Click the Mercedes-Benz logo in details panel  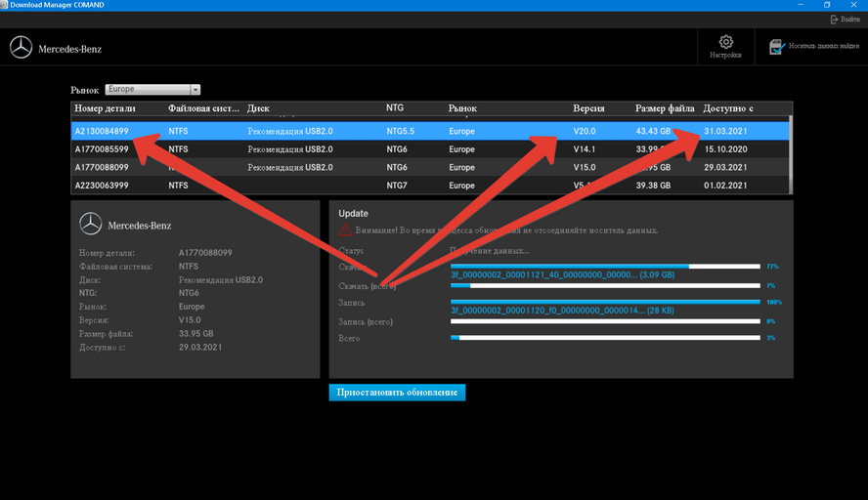pyautogui.click(x=90, y=224)
